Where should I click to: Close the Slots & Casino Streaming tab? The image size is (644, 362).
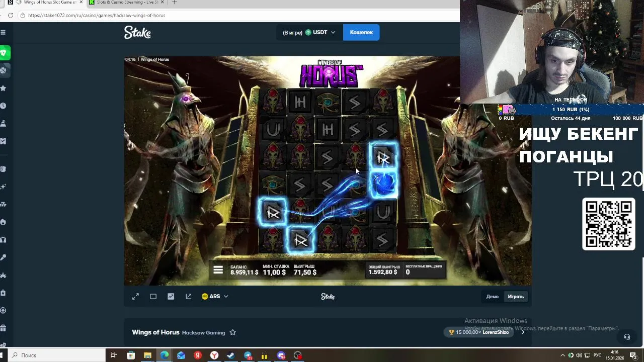[x=163, y=3]
